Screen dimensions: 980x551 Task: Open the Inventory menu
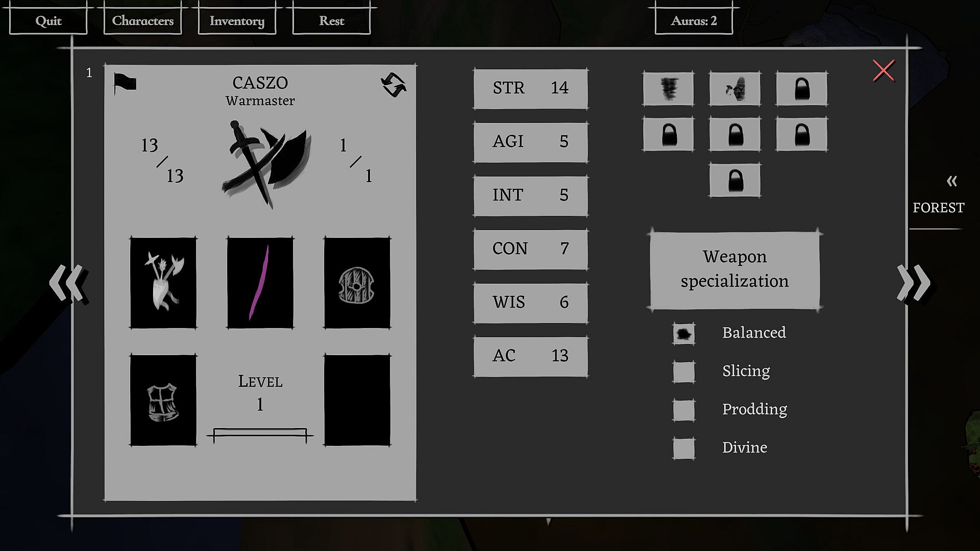(237, 21)
